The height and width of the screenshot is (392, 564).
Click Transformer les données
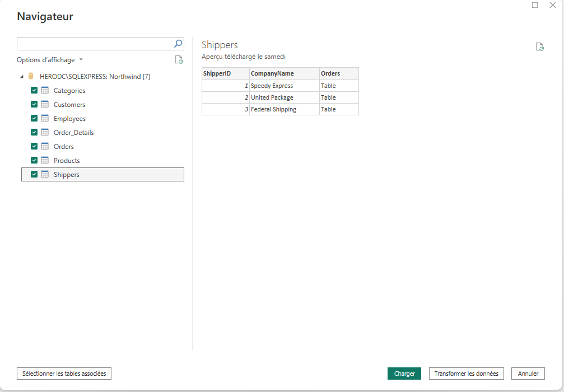[x=466, y=374]
